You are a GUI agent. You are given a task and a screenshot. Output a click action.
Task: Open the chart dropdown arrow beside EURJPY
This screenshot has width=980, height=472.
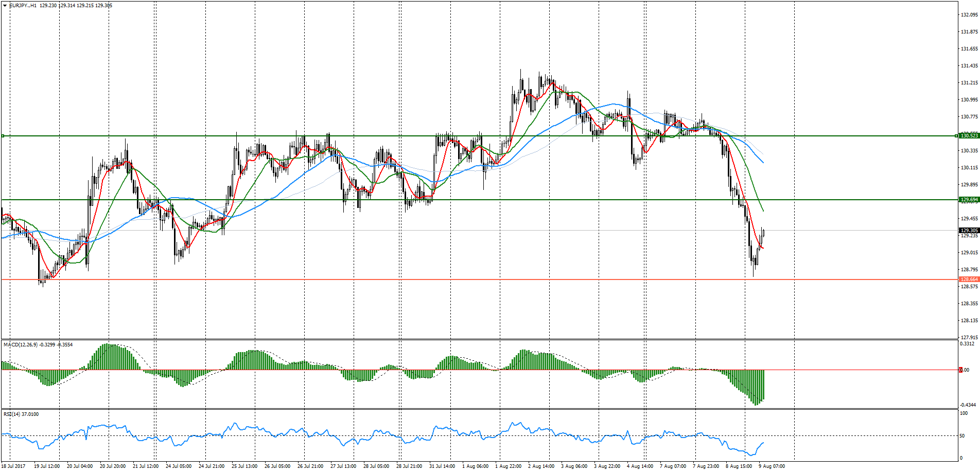click(5, 6)
